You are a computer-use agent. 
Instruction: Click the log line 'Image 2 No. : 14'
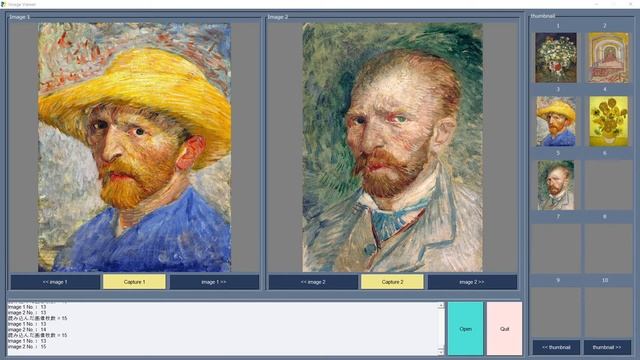pos(27,329)
